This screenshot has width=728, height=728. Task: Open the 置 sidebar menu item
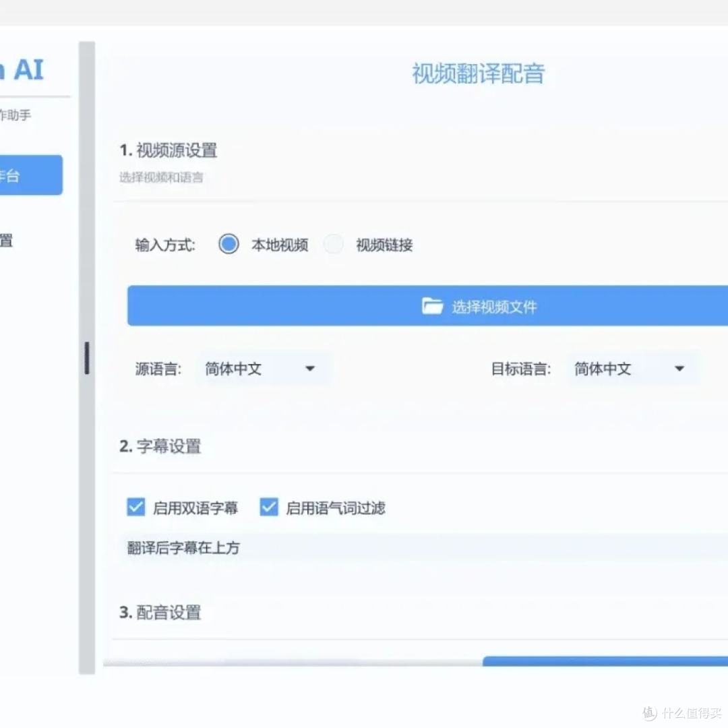pyautogui.click(x=7, y=241)
